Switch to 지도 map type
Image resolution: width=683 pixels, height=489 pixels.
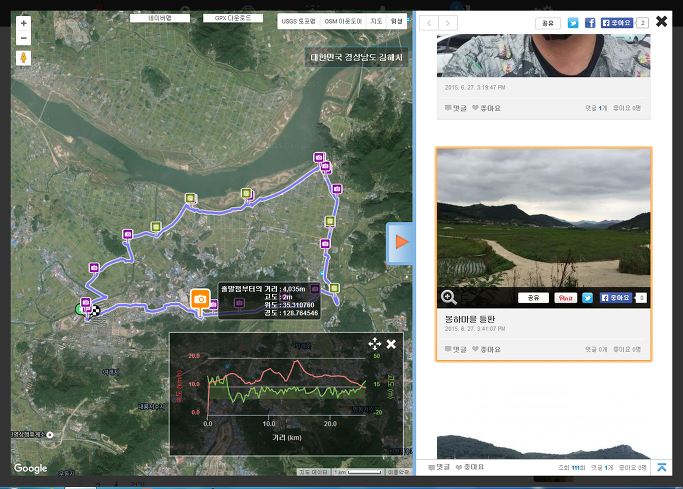coord(376,21)
